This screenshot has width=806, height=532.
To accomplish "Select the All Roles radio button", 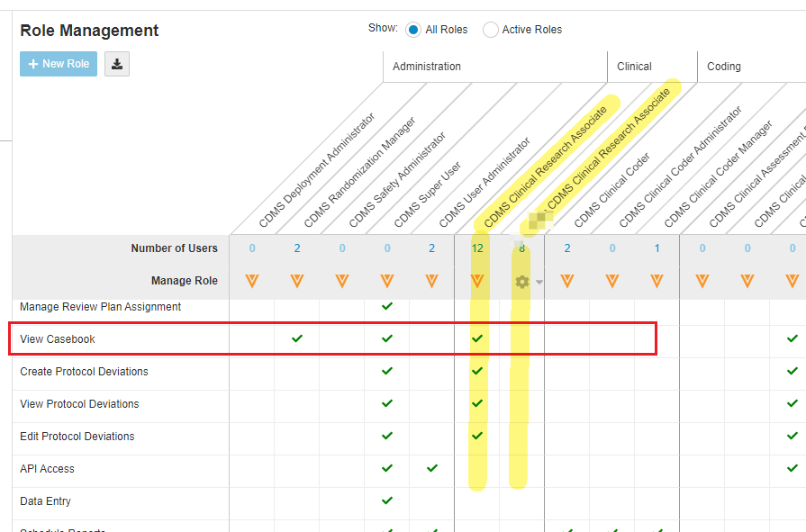I will [413, 30].
